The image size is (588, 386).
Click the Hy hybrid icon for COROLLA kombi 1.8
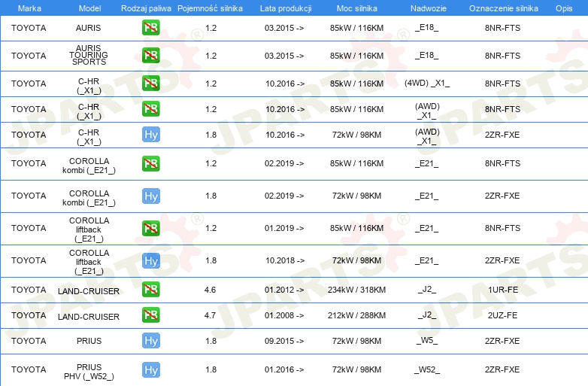(x=150, y=196)
